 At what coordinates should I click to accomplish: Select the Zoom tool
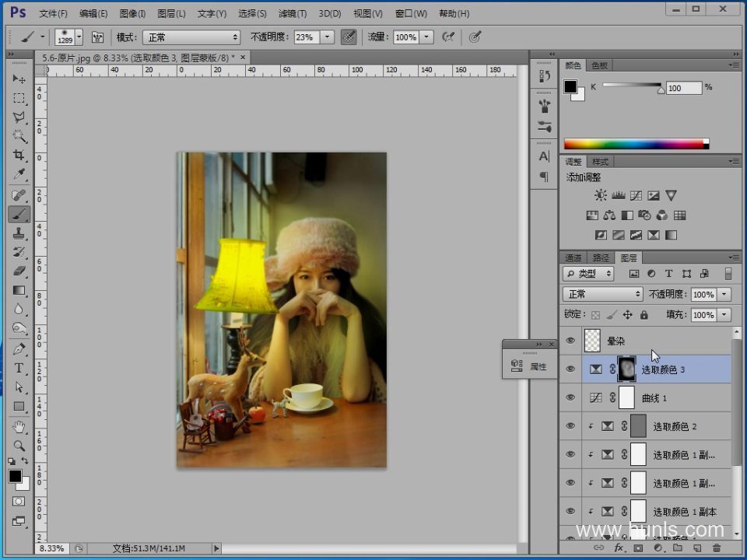[x=19, y=446]
